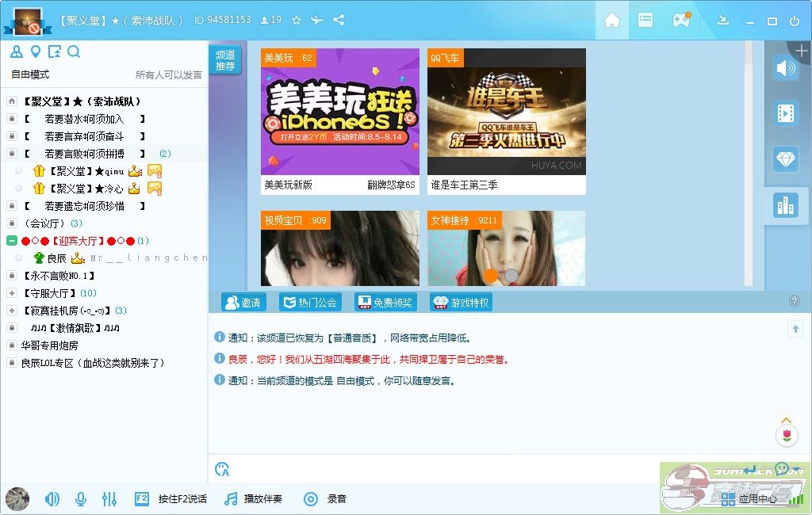Viewport: 812px width, 515px height.
Task: Mute the speaker in bottom toolbar
Action: pos(52,499)
